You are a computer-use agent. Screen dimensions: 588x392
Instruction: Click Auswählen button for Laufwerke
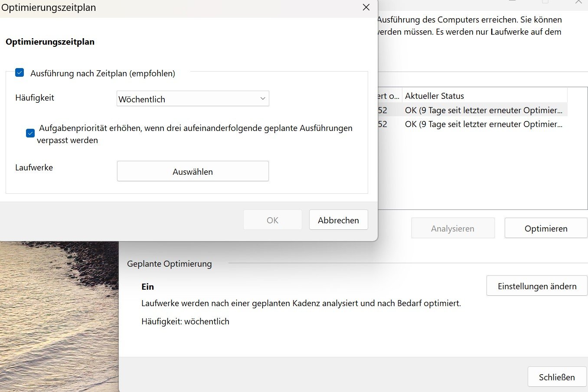(193, 171)
